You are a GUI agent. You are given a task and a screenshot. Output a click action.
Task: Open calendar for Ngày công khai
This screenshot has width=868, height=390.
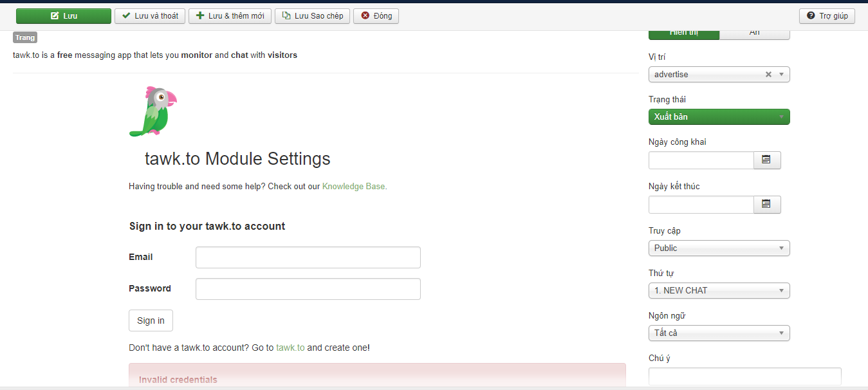pos(767,160)
